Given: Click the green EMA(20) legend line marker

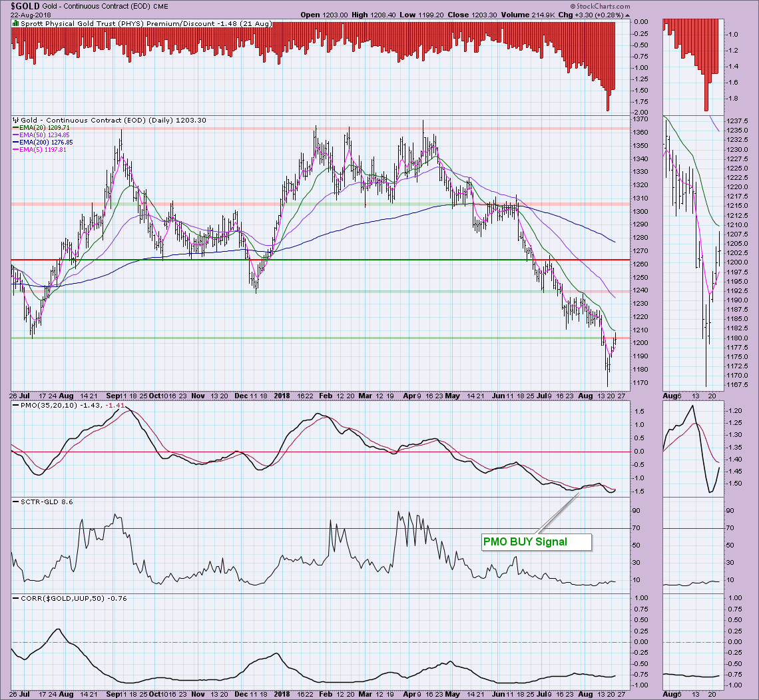Looking at the screenshot, I should (15, 127).
